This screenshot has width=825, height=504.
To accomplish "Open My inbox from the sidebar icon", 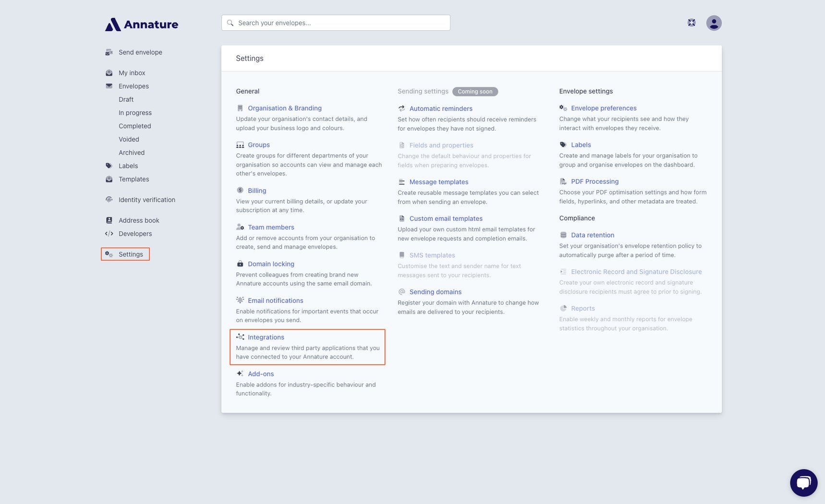I will [108, 72].
